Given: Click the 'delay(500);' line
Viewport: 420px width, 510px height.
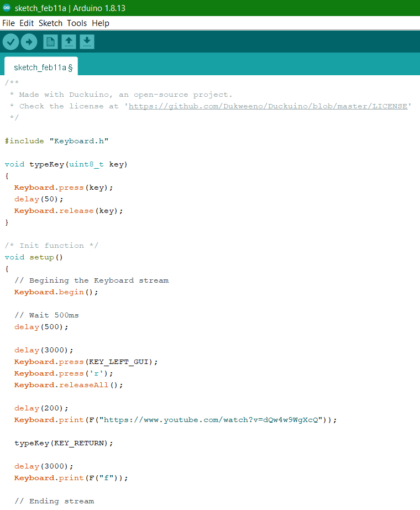Looking at the screenshot, I should point(41,327).
